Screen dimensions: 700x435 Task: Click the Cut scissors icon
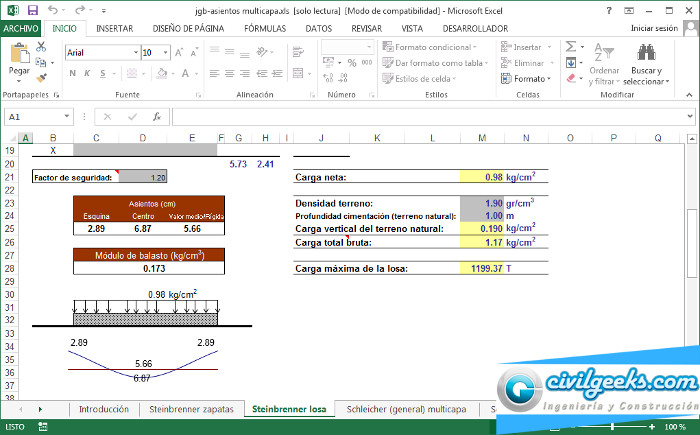point(42,46)
